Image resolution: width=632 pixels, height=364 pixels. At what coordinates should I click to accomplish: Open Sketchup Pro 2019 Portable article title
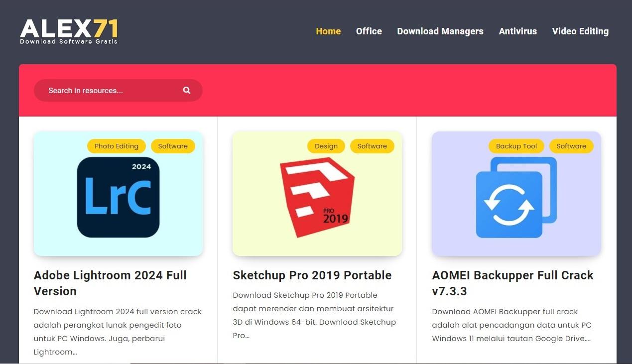pos(312,275)
